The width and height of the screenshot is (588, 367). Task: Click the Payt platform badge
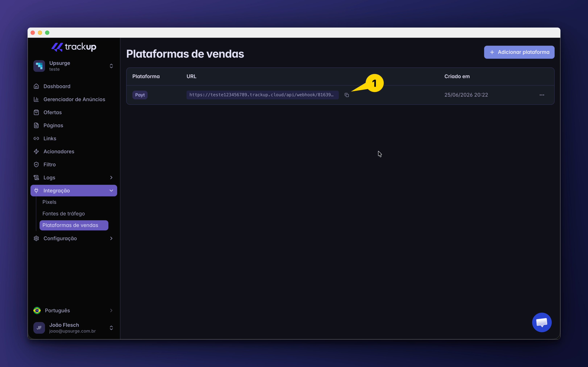pyautogui.click(x=140, y=95)
